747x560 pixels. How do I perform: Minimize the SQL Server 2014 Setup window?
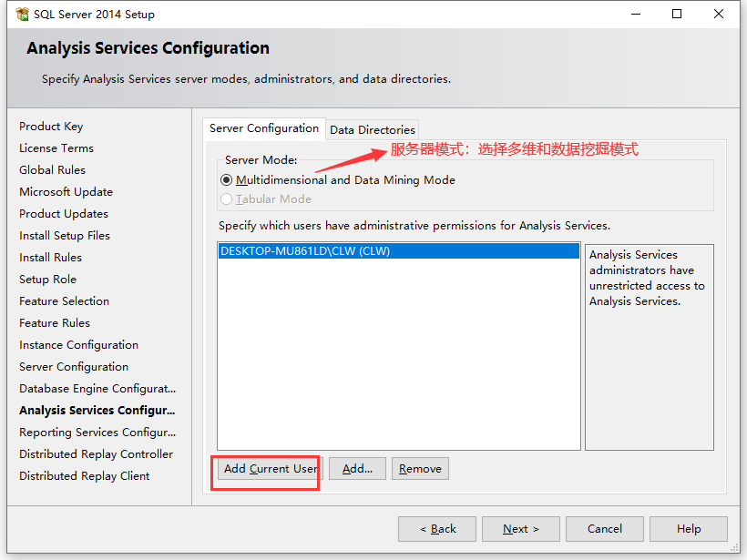click(x=636, y=15)
